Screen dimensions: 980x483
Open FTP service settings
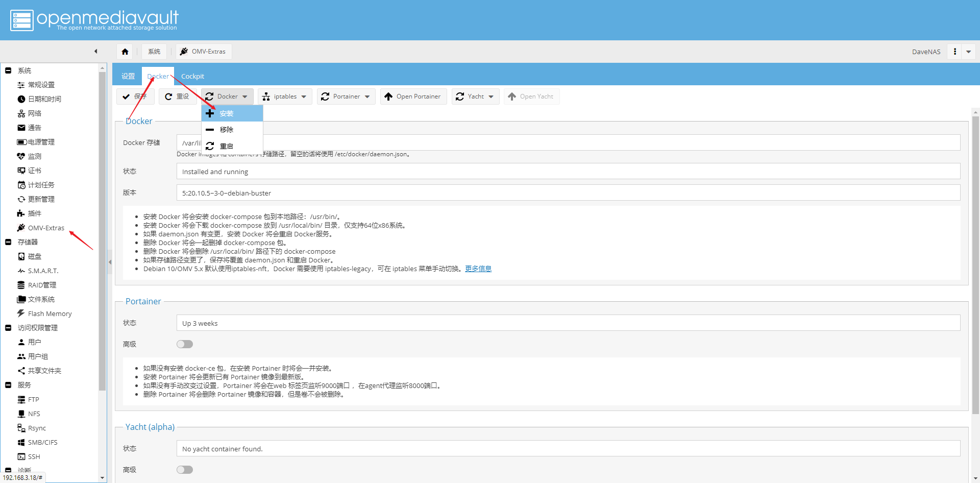click(28, 399)
